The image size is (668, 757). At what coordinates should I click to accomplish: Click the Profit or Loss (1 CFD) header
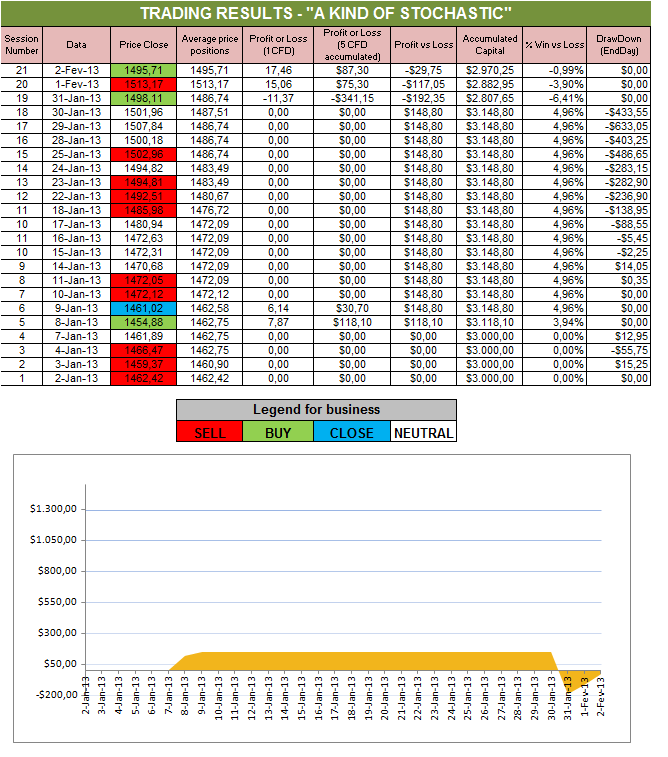click(x=278, y=45)
